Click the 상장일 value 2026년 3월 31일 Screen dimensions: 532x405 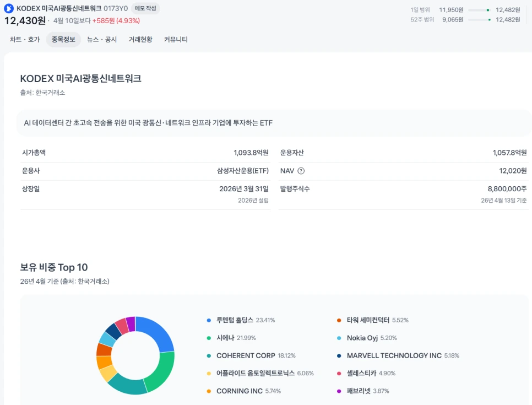click(x=244, y=189)
